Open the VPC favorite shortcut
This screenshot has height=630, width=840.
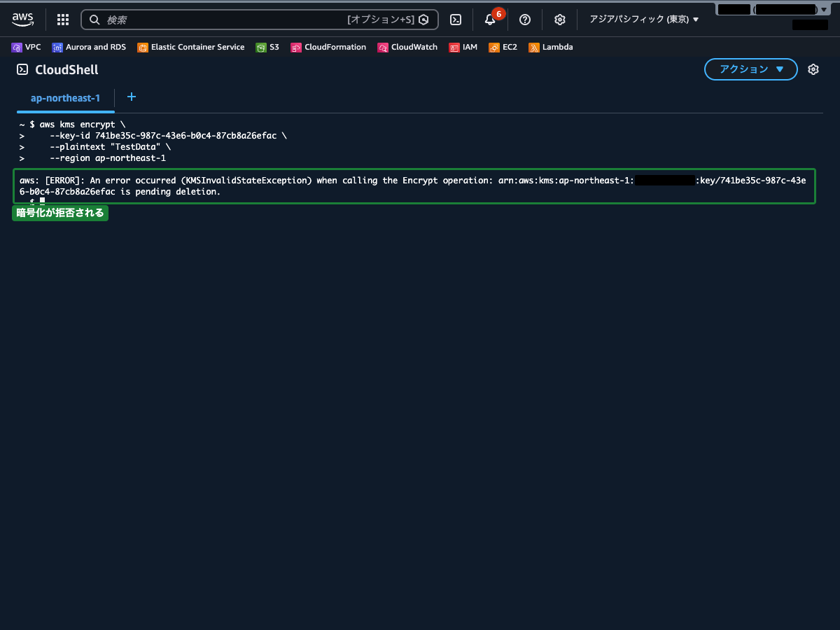pos(27,47)
